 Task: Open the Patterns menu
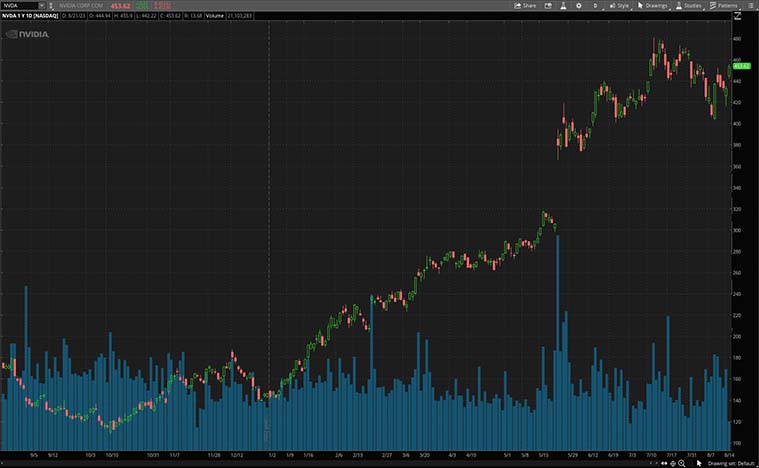pos(724,6)
